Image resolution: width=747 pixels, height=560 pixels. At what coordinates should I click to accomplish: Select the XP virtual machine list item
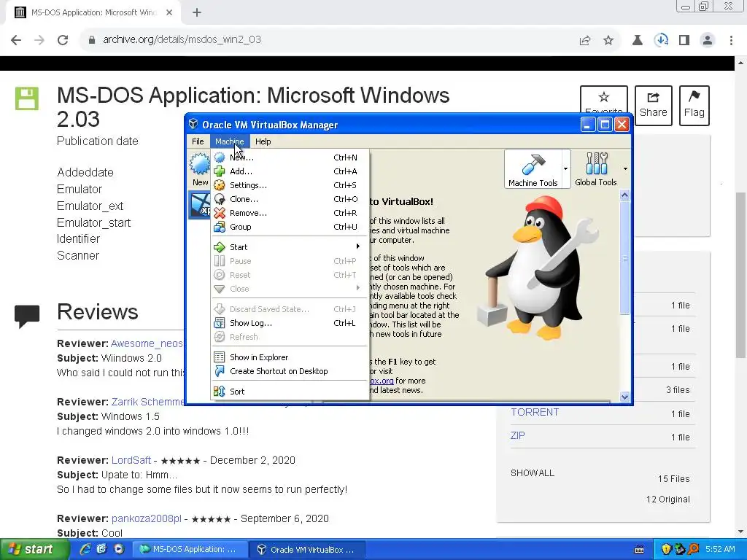tap(200, 205)
